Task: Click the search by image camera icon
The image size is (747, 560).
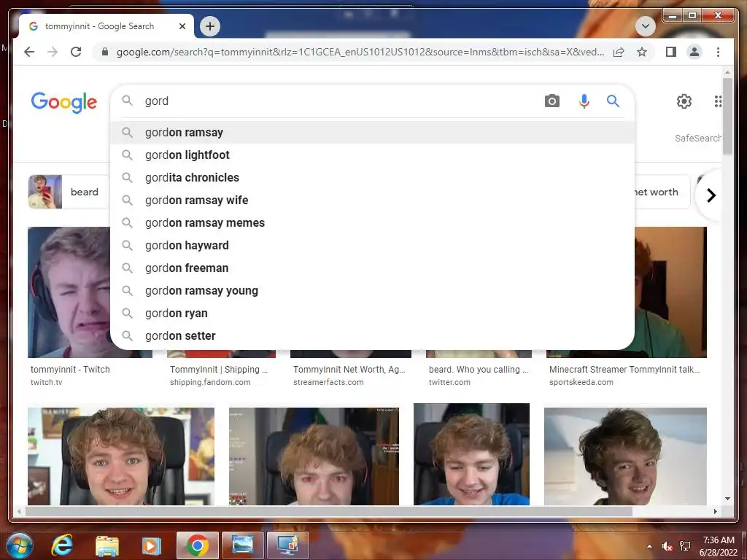Action: [551, 101]
